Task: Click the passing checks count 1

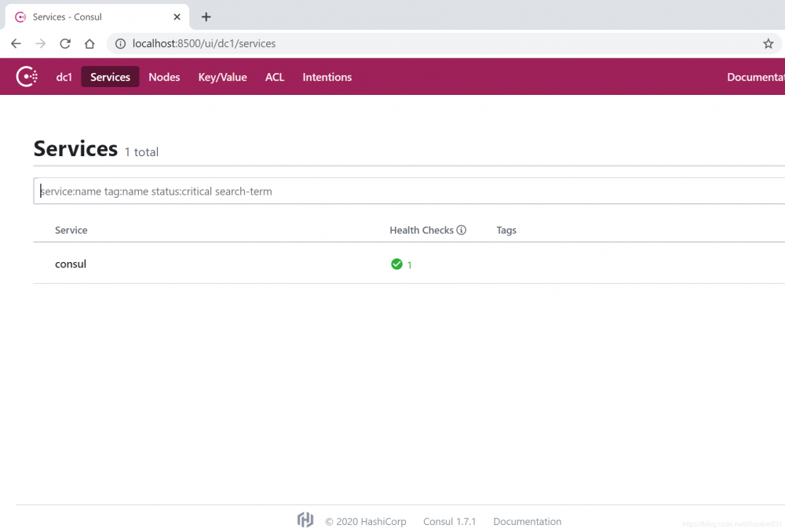Action: click(x=410, y=264)
